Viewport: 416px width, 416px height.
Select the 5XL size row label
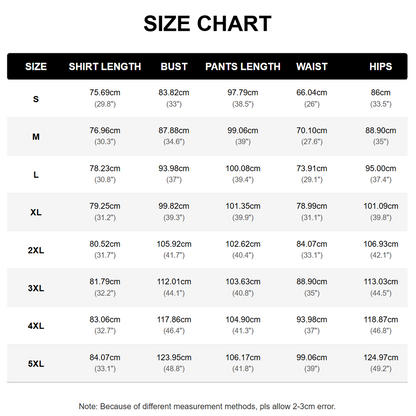coord(36,364)
